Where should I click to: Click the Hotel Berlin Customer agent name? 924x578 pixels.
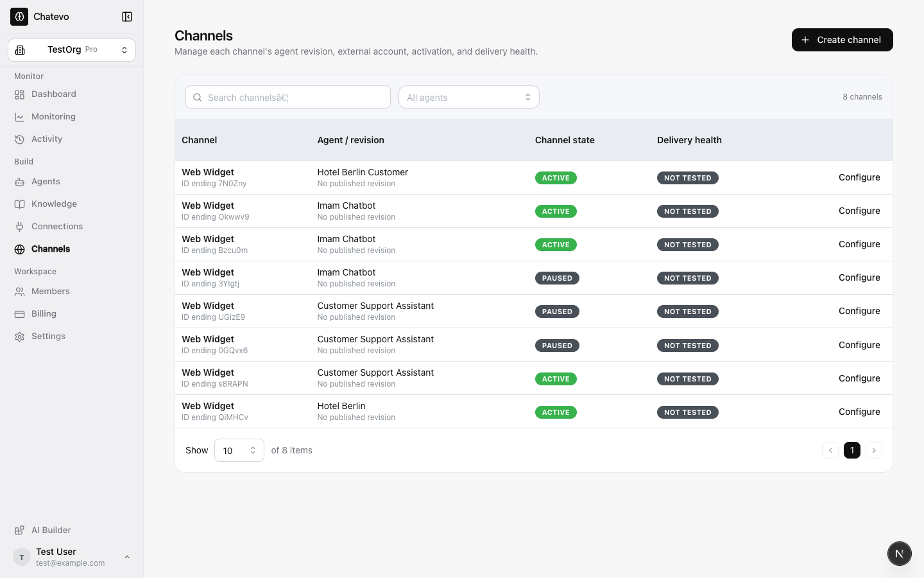point(363,172)
